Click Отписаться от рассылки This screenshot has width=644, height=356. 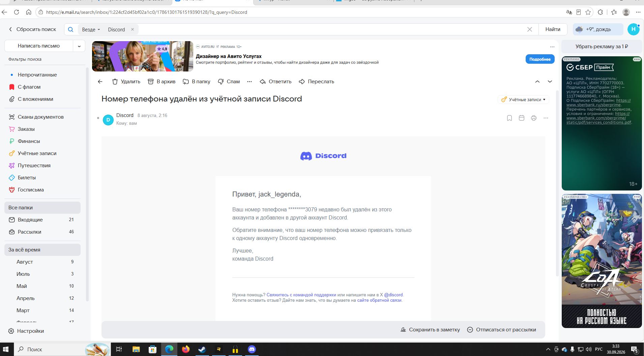point(502,330)
